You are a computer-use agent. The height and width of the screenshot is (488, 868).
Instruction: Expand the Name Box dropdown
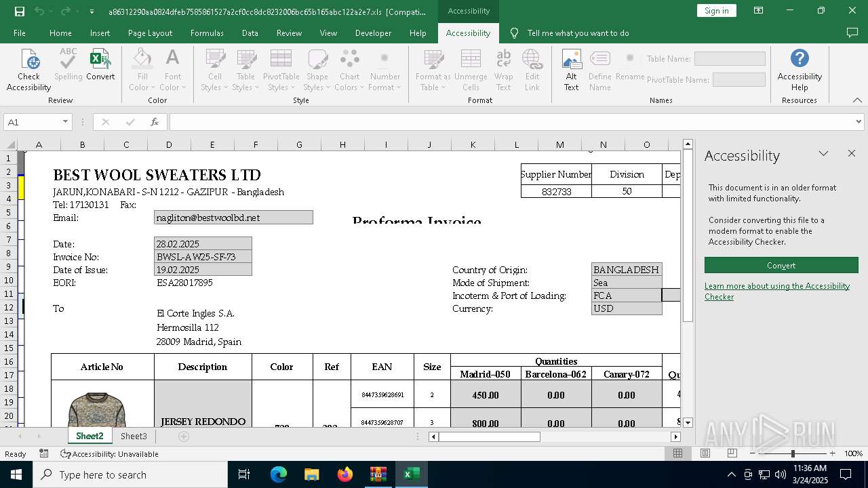coord(65,122)
